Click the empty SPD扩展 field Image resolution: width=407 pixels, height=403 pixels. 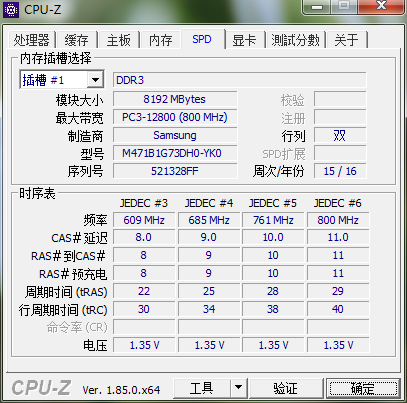(x=340, y=153)
